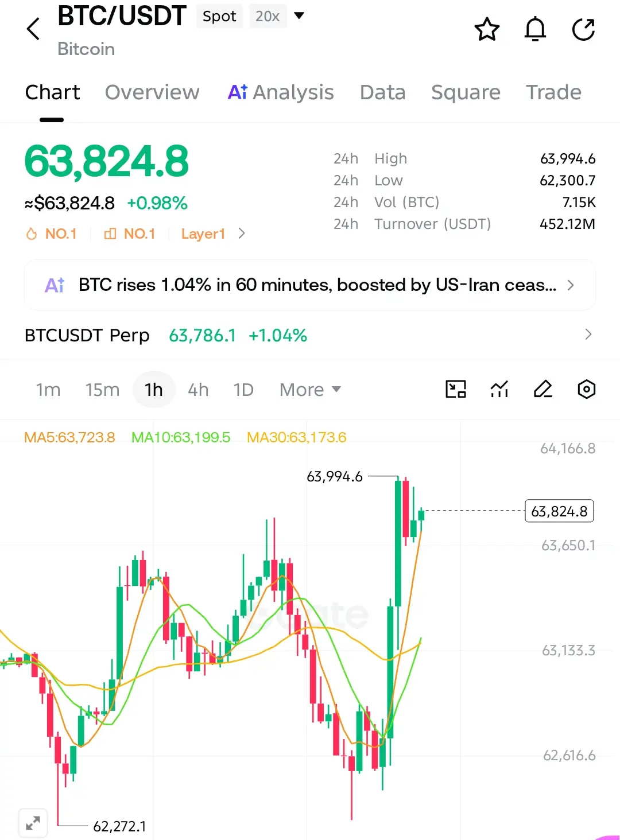This screenshot has width=620, height=840.
Task: Tap MA10:63,199.5 indicator label
Action: click(181, 437)
